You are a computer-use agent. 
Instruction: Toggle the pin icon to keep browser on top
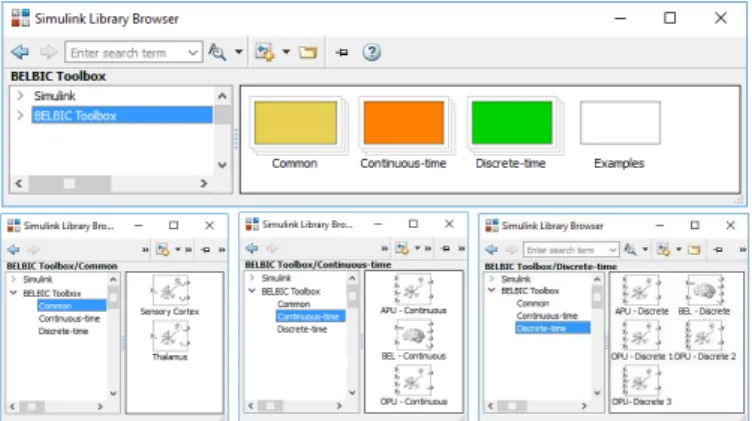[x=341, y=52]
